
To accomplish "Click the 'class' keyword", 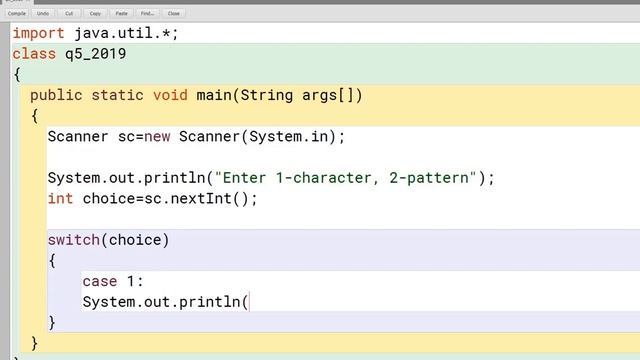I will pos(34,54).
